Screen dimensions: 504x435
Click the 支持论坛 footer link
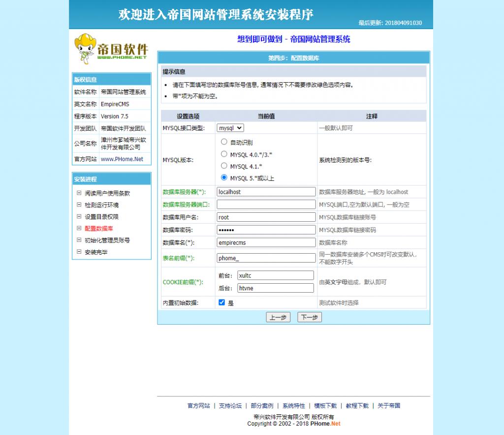coord(228,405)
